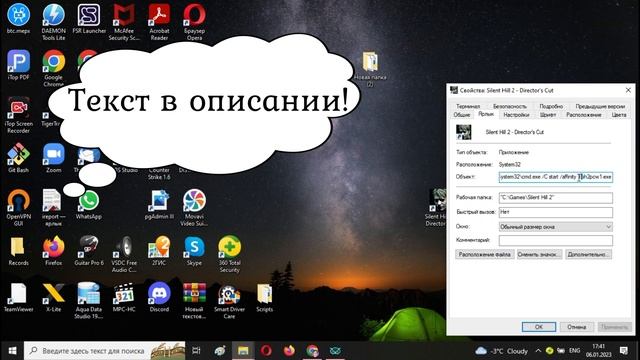
Task: Click the Сменить значок button
Action: 539,254
